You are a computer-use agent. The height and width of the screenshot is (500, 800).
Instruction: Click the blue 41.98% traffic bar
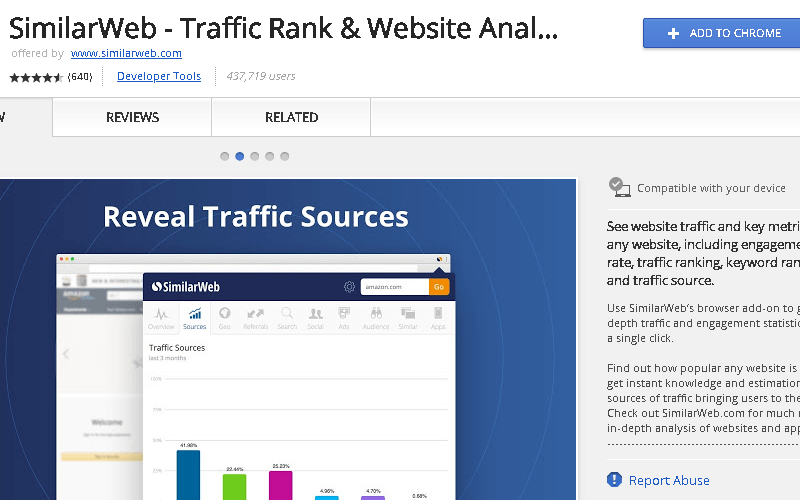pyautogui.click(x=188, y=475)
